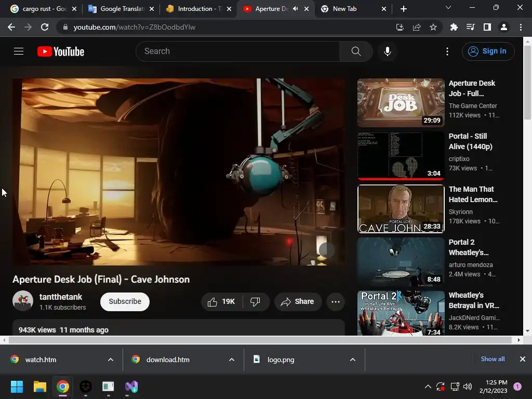Click Show all downloads

click(493, 359)
